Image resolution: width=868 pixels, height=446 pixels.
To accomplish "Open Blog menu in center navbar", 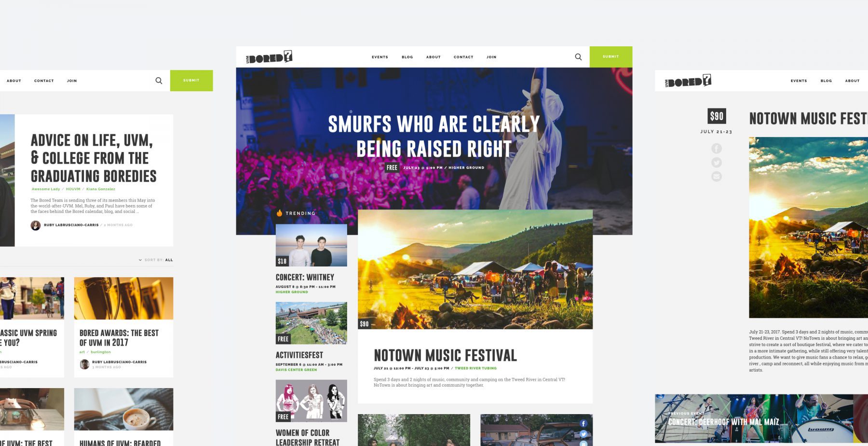I will 407,57.
